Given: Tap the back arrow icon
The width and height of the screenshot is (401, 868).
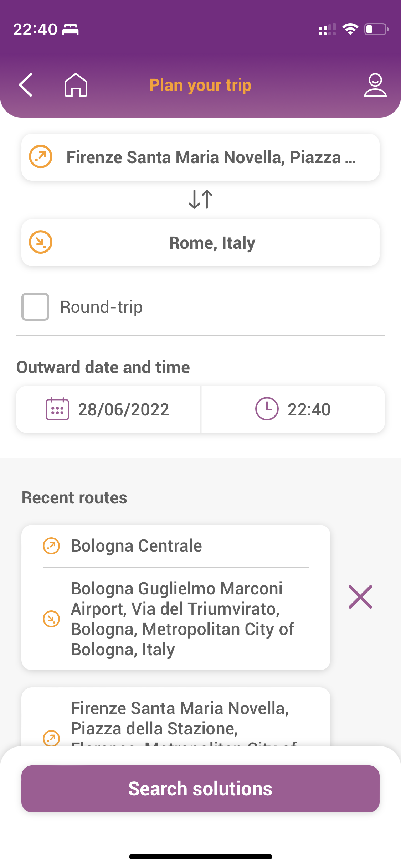Looking at the screenshot, I should point(26,85).
